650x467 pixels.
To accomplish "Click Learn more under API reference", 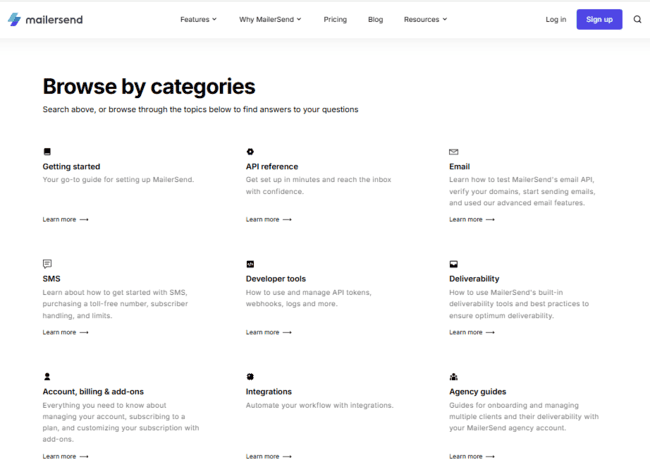I will point(268,219).
